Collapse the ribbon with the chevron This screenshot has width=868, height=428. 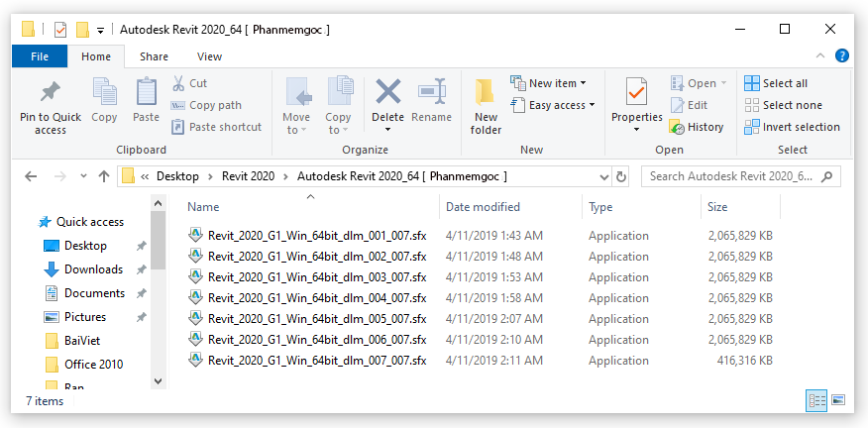click(819, 55)
